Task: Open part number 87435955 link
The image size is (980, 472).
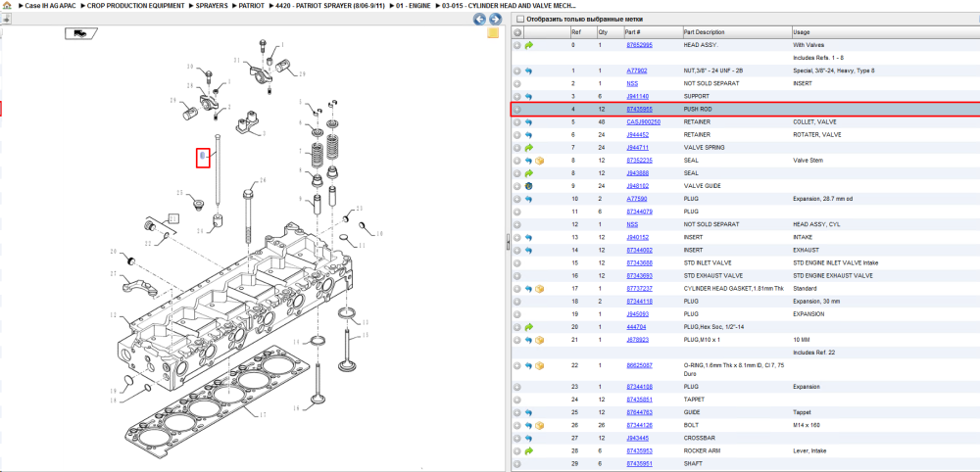Action: [x=639, y=110]
